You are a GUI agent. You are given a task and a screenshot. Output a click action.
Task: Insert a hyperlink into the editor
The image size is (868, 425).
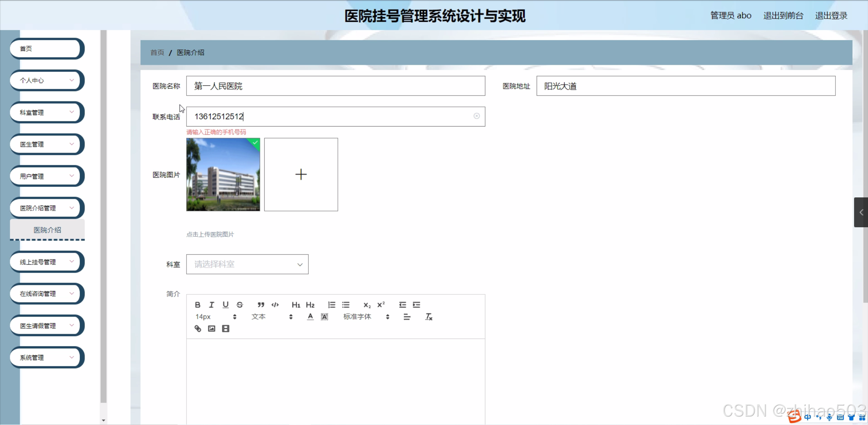coord(197,328)
